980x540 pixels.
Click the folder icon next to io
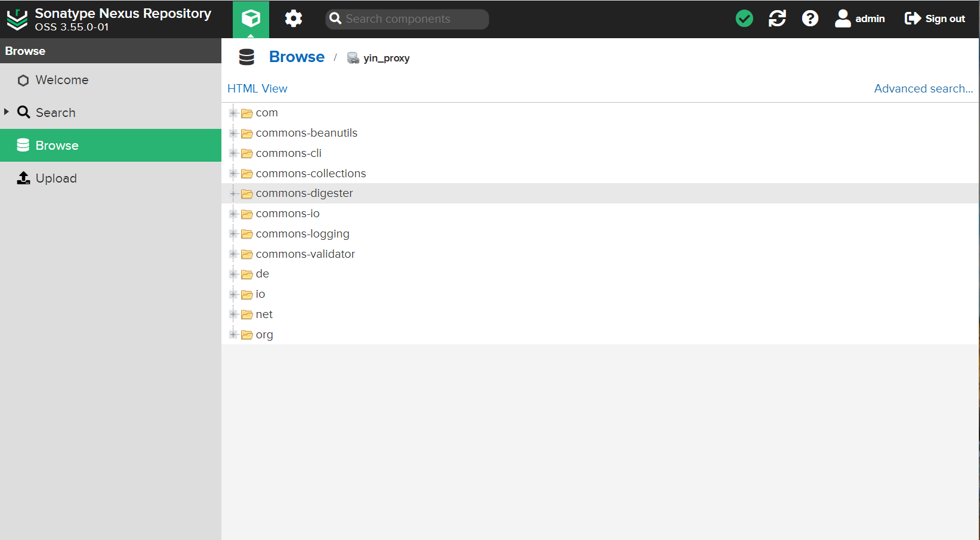(x=246, y=295)
